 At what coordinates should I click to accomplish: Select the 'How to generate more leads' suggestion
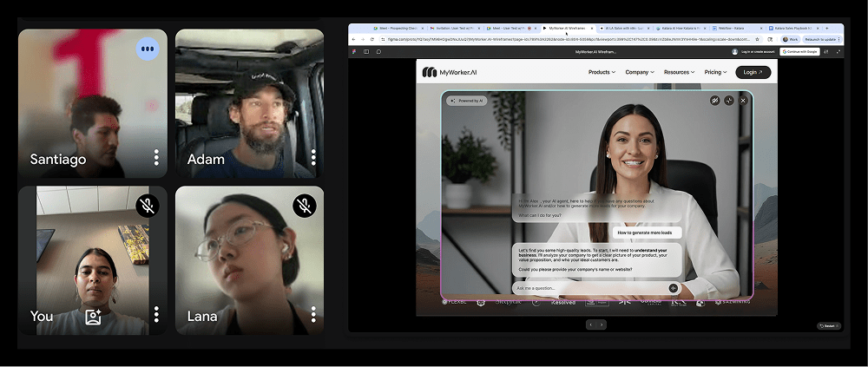[647, 233]
